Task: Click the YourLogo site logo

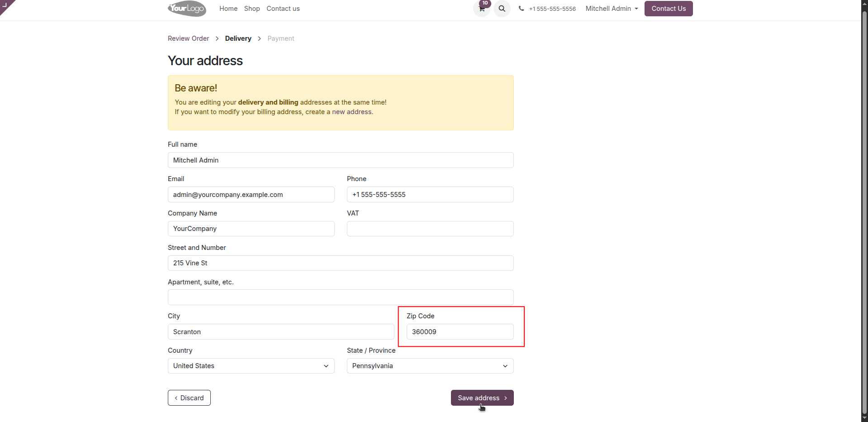Action: [x=187, y=9]
